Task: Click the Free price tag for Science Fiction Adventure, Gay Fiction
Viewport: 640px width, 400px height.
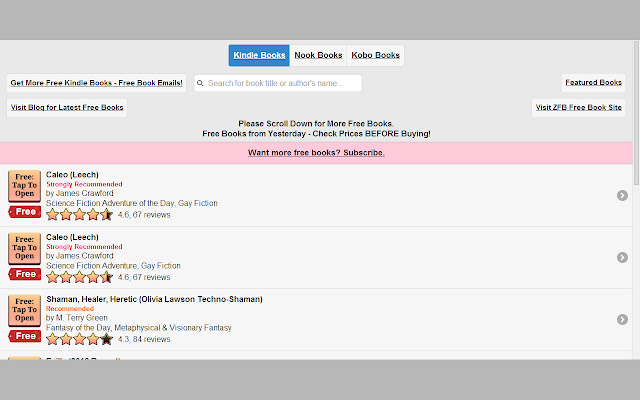Action: tap(24, 274)
